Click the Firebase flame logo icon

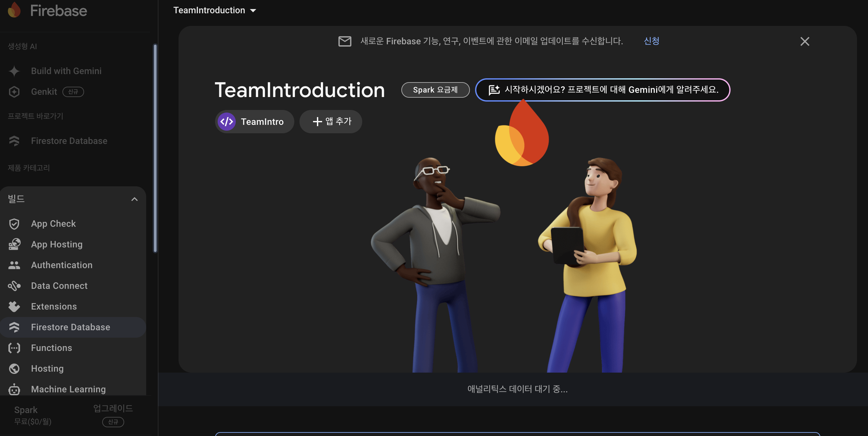14,10
